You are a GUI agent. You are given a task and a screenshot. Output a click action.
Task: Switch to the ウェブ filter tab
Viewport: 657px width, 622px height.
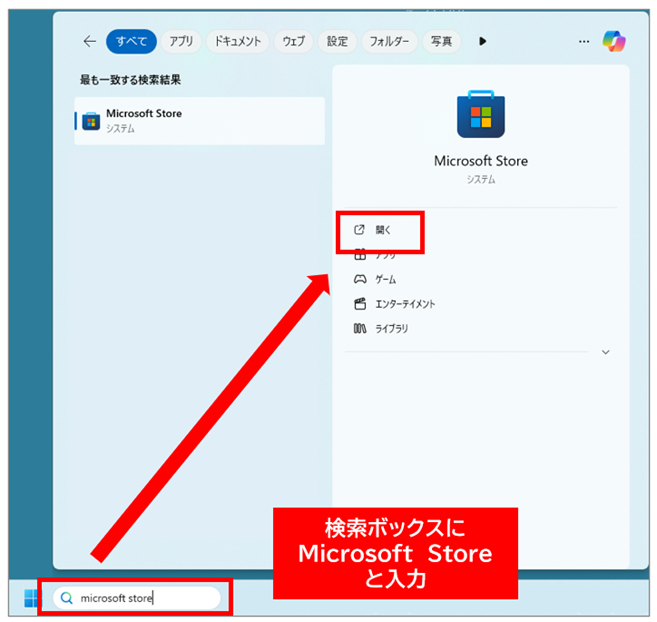[293, 41]
